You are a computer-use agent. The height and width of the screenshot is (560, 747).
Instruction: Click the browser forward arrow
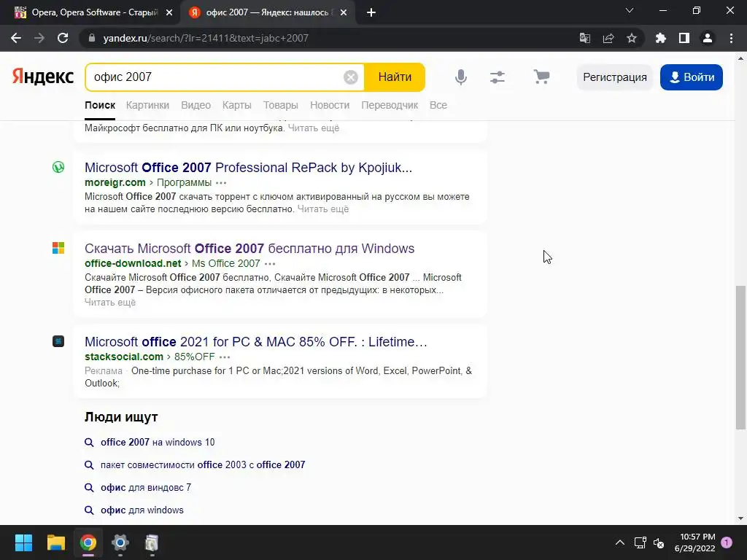point(39,38)
